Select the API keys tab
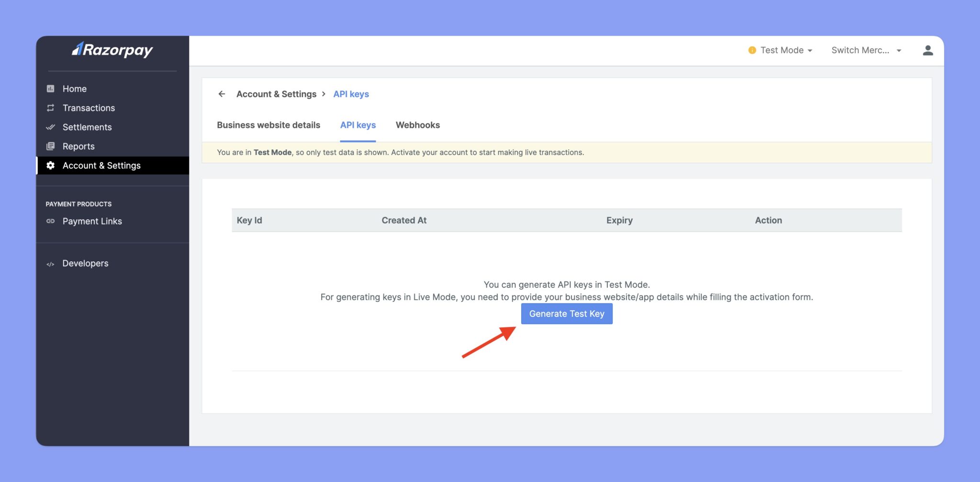 [x=358, y=125]
